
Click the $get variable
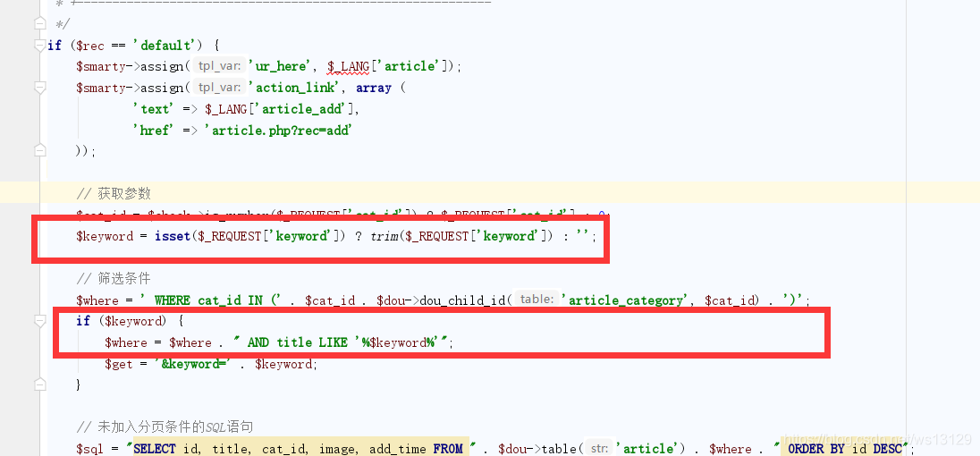pyautogui.click(x=119, y=364)
